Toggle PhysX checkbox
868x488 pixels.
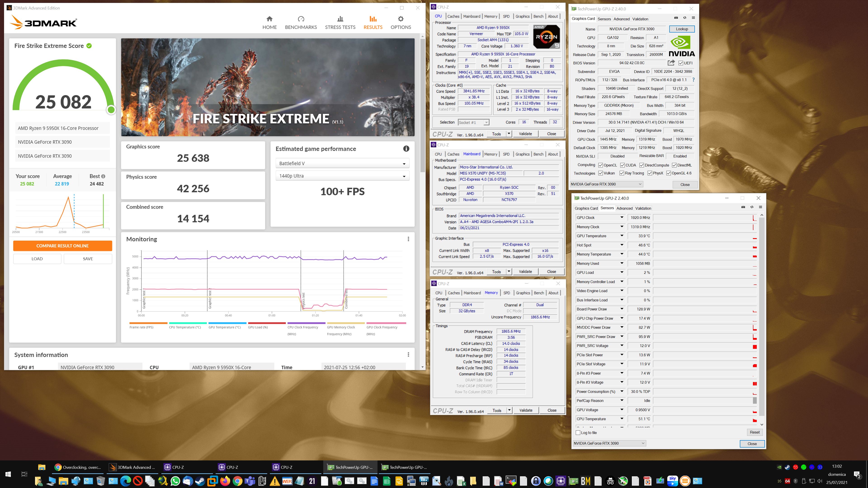[649, 173]
